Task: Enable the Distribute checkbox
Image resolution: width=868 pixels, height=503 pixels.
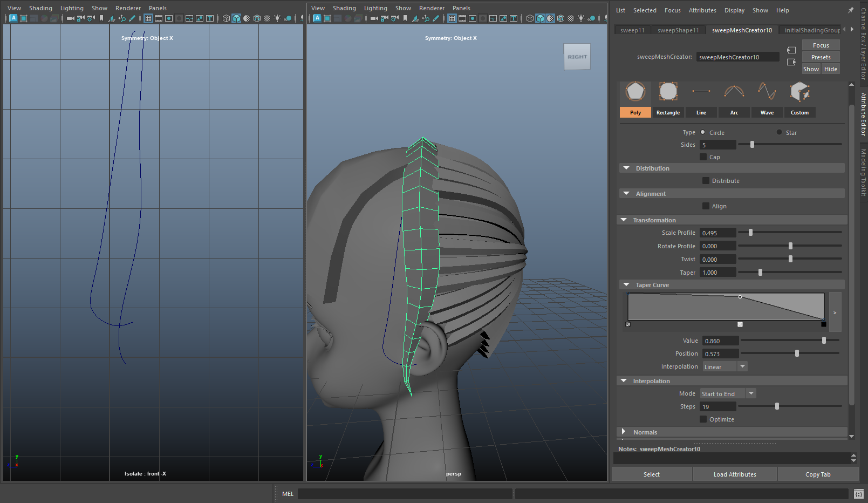Action: (x=706, y=181)
